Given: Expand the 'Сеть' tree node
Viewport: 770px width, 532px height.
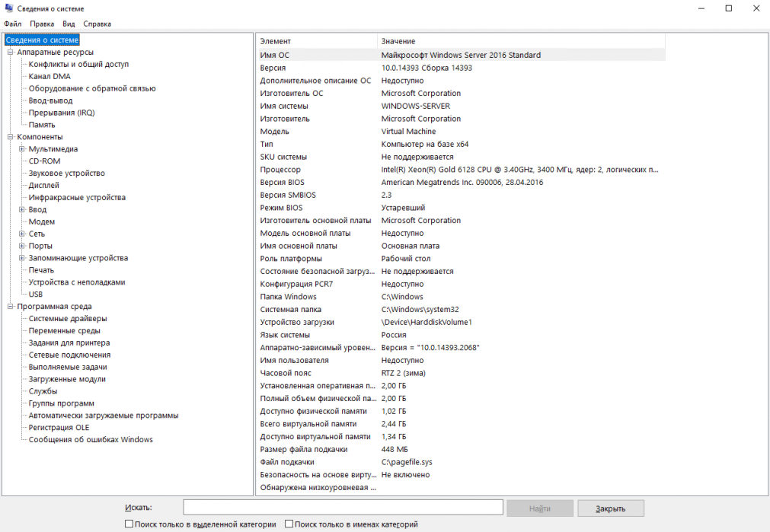Looking at the screenshot, I should tap(21, 234).
